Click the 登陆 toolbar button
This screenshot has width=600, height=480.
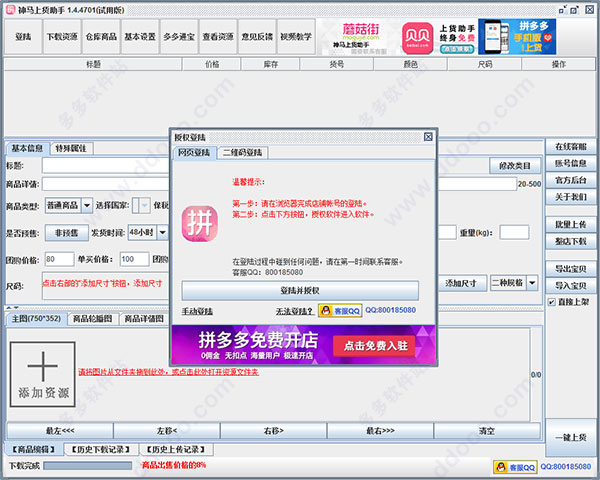(23, 37)
